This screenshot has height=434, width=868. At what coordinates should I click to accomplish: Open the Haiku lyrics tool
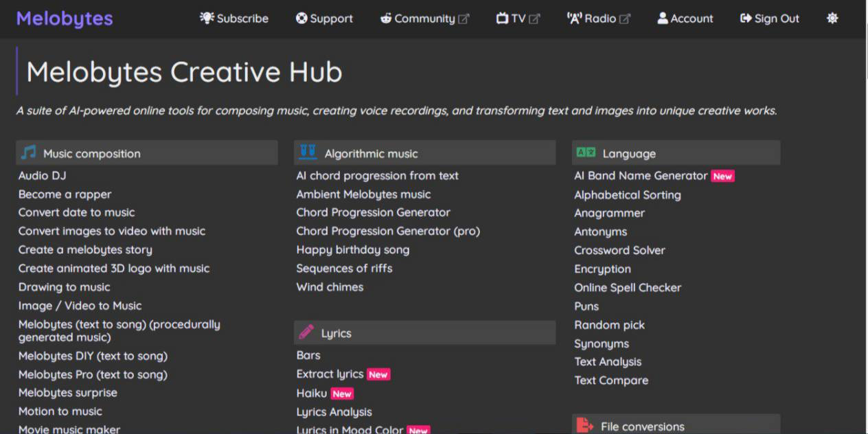click(312, 393)
